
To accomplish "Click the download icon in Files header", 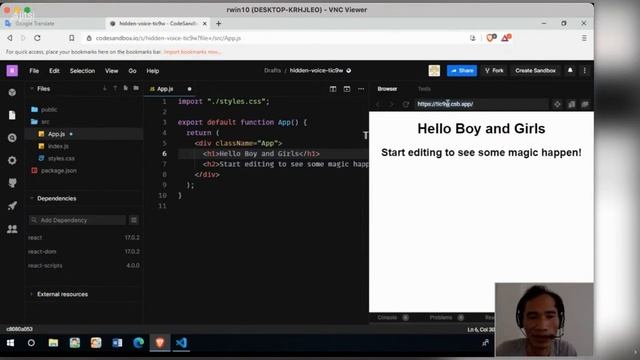I will [x=105, y=89].
